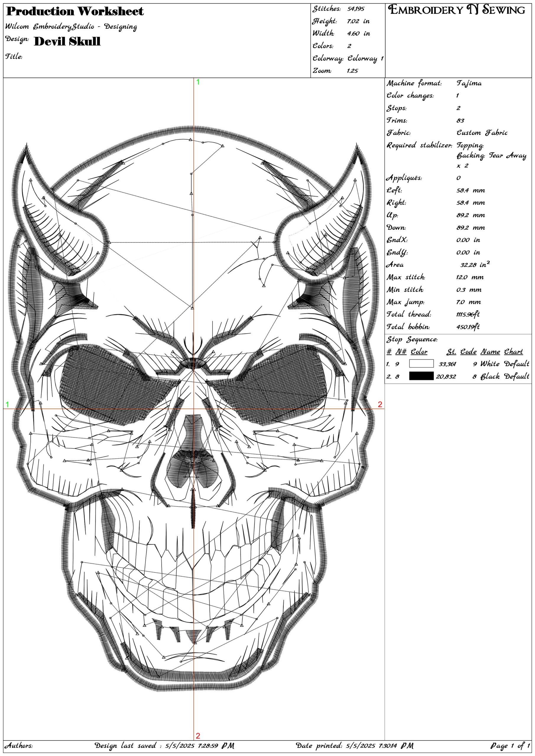Click the "Appliqués:" label
Viewport: 535px width, 756px height.
tap(404, 178)
